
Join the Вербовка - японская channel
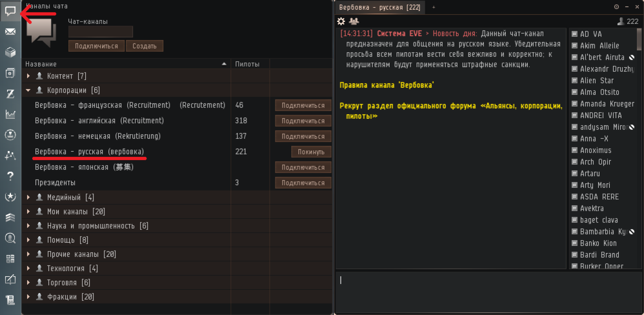(303, 168)
